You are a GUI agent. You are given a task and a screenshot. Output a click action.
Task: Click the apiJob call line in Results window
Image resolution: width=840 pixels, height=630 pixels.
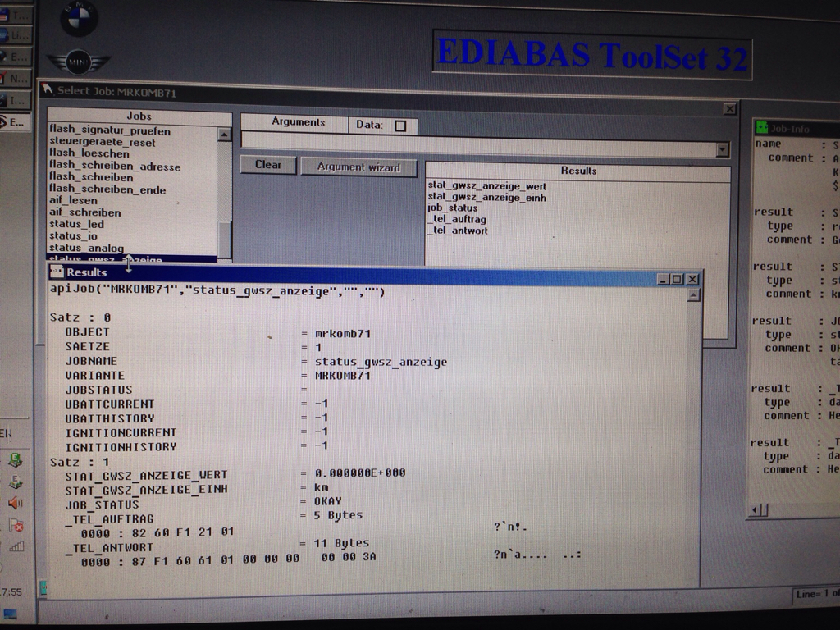point(217,291)
